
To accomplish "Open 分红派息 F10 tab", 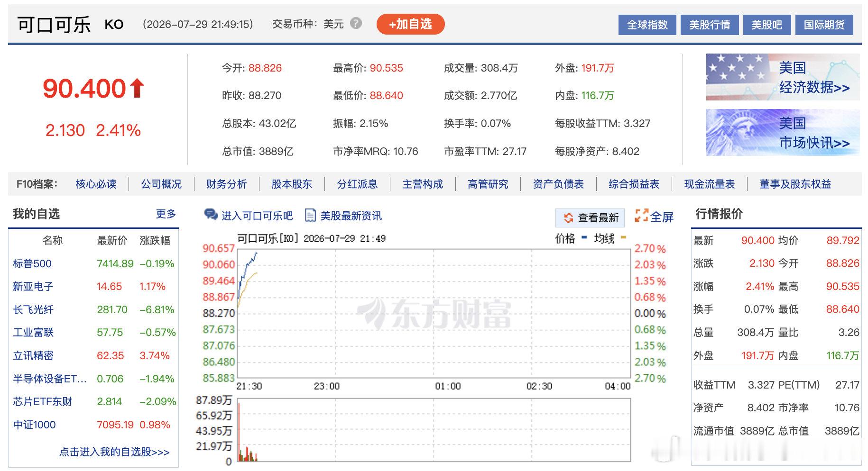I will (357, 184).
